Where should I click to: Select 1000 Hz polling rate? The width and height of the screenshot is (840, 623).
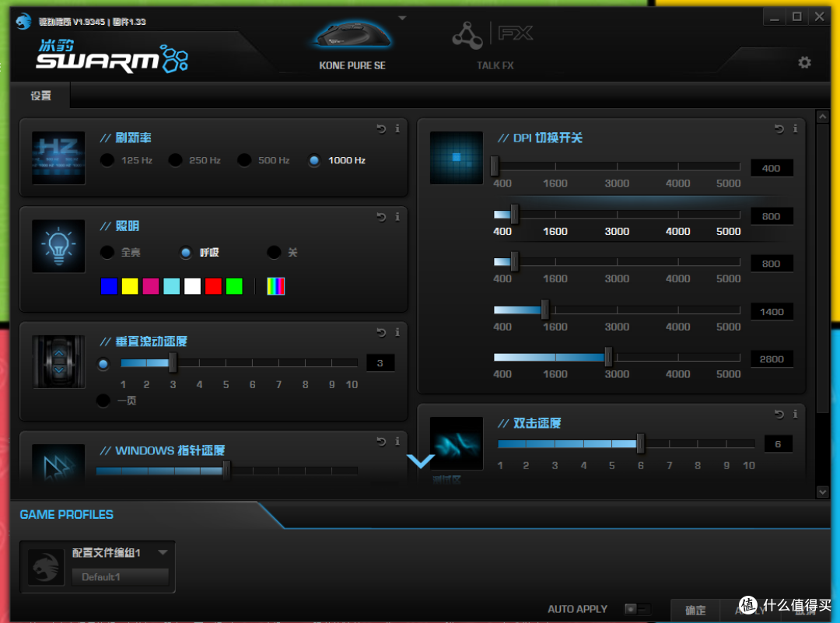point(314,160)
